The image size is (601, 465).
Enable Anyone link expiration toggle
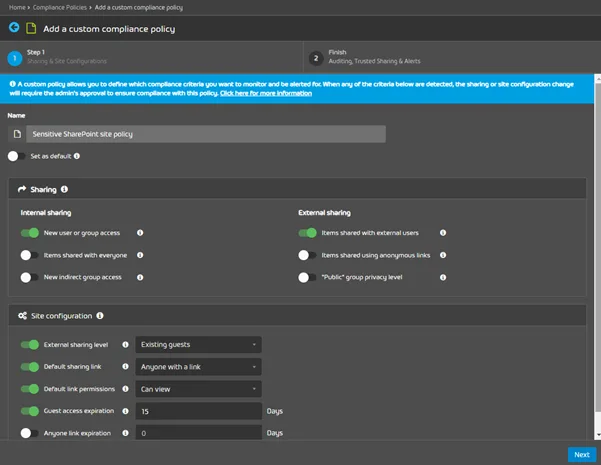pos(30,433)
